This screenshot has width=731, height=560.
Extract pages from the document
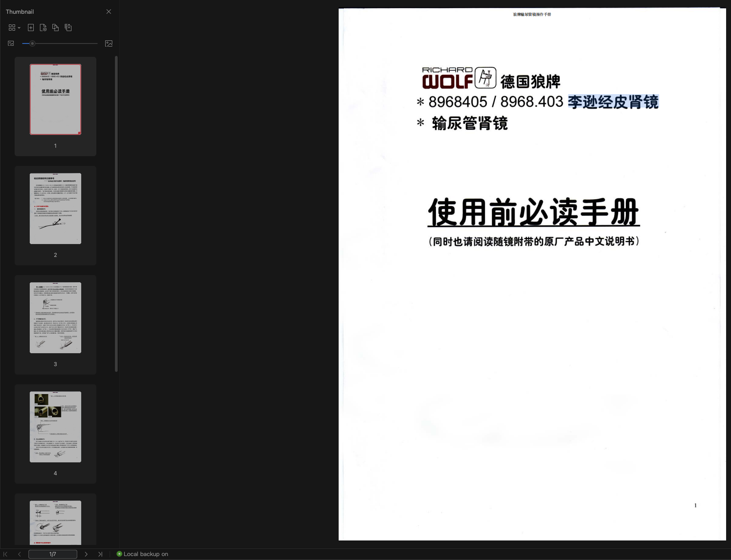(x=68, y=27)
